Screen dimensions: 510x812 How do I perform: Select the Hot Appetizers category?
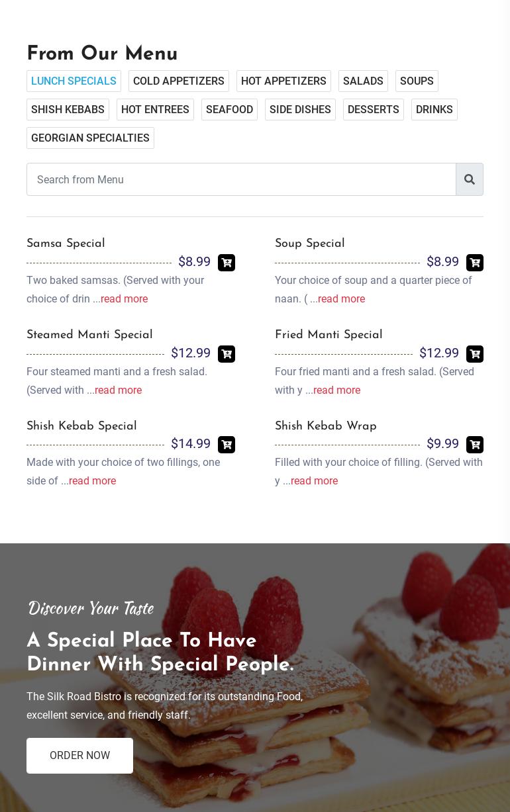pos(283,81)
